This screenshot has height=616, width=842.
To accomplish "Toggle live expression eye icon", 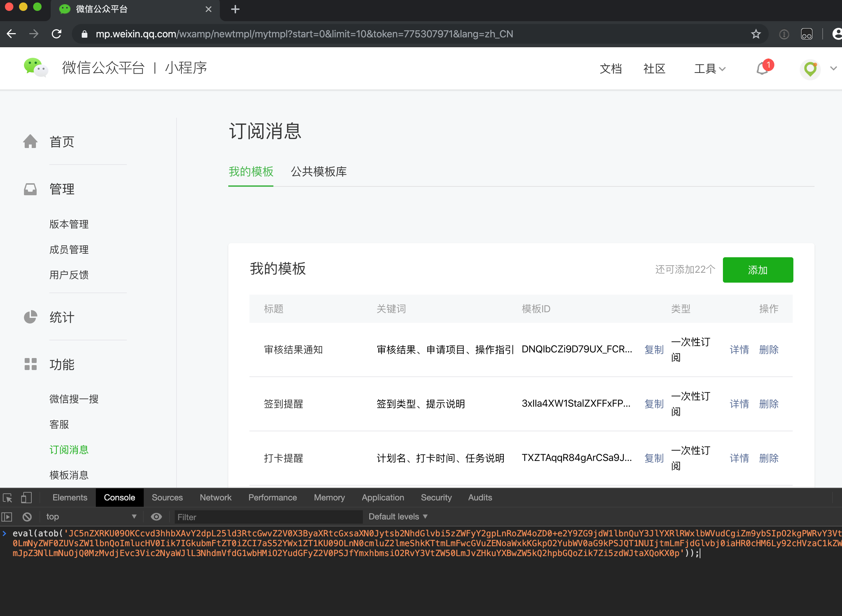I will coord(156,517).
